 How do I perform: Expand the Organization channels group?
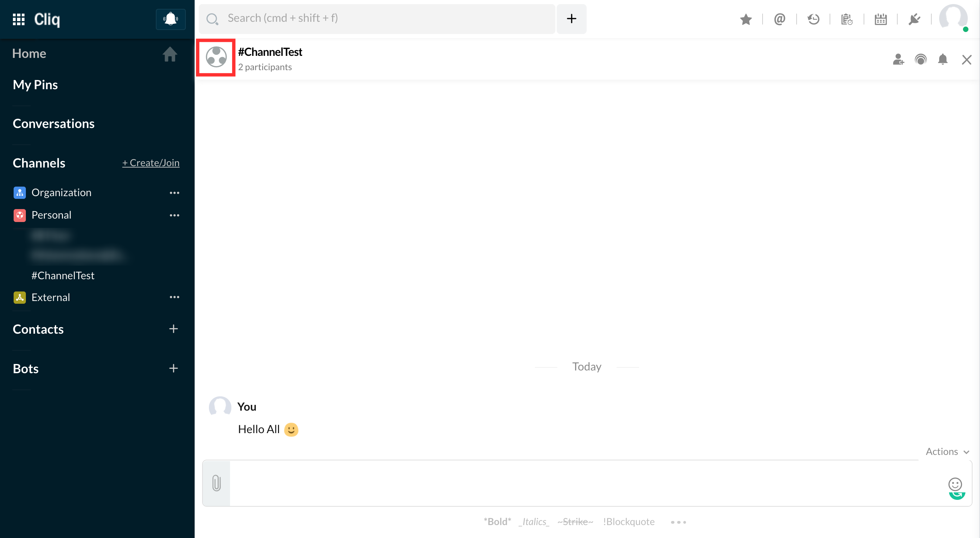62,193
